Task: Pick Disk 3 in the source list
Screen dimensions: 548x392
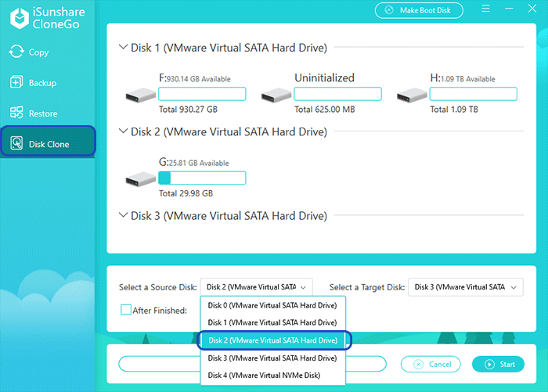Action: pyautogui.click(x=272, y=358)
